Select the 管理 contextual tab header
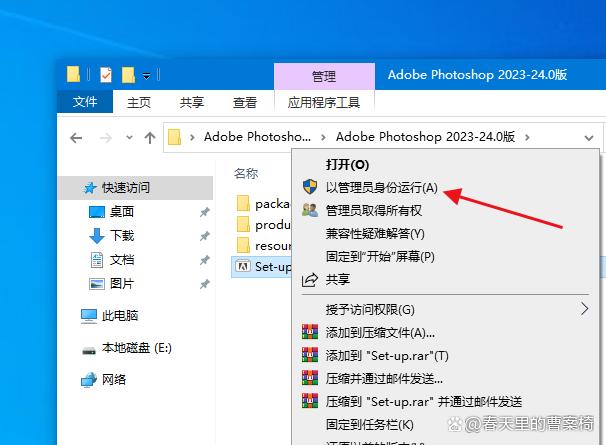Screen dimensions: 606x445 [x=324, y=76]
